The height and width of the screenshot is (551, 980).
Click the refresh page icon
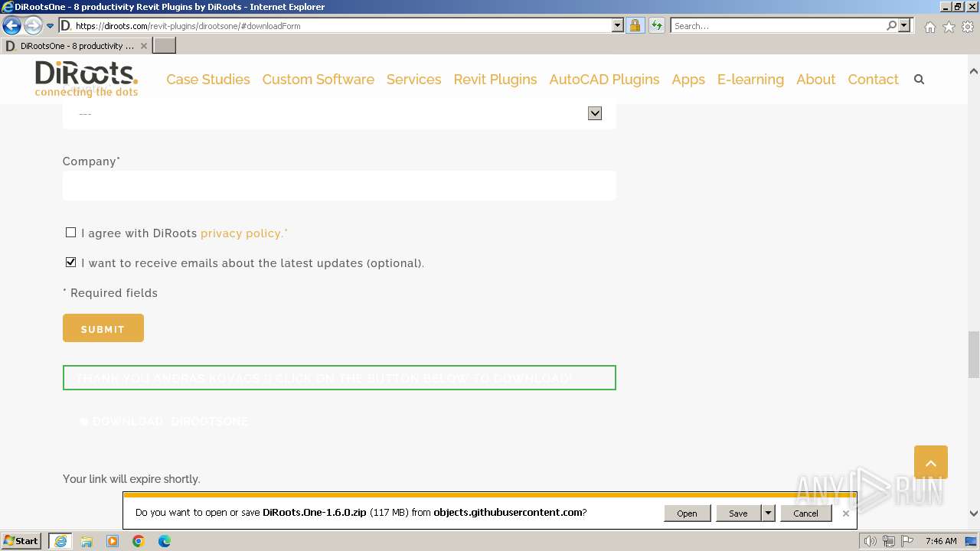[x=657, y=26]
